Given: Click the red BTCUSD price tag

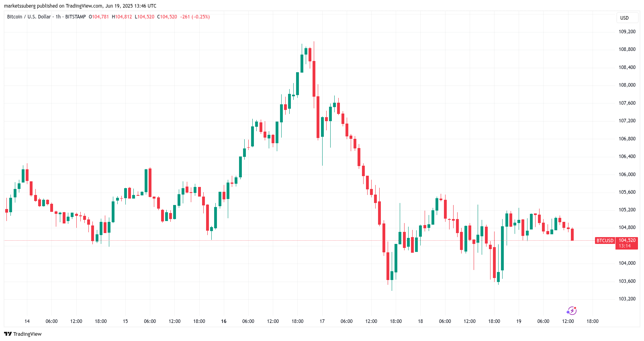Looking at the screenshot, I should point(605,241).
